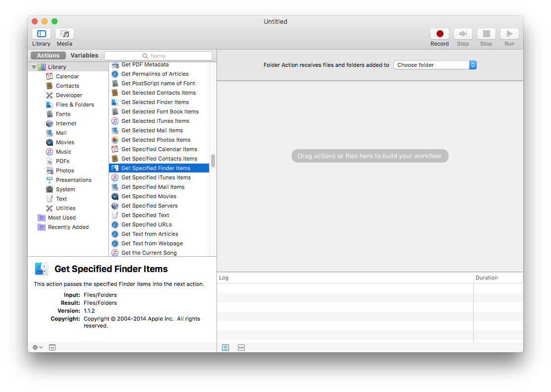Select Get the Current Song action
Viewport: 551px width, 392px height.
point(159,252)
